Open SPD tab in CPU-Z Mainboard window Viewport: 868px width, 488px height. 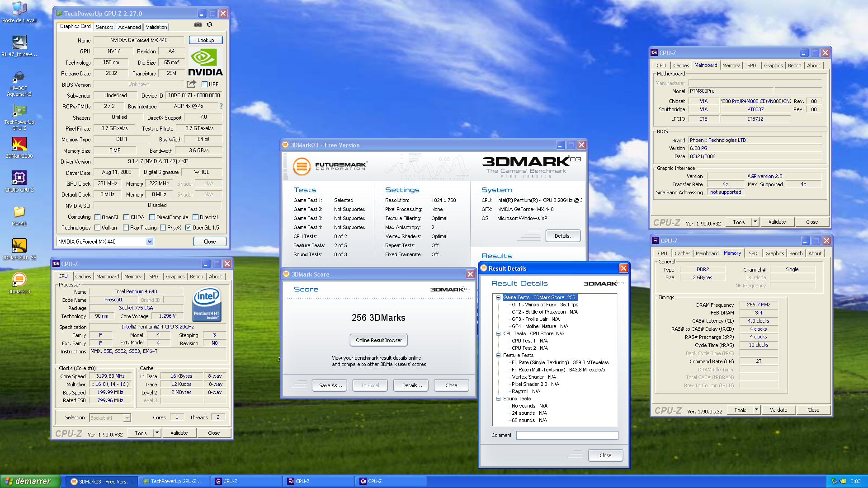[x=751, y=66]
